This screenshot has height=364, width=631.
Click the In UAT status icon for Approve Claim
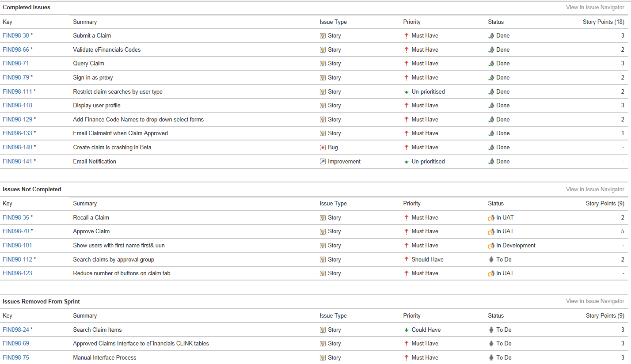(491, 231)
